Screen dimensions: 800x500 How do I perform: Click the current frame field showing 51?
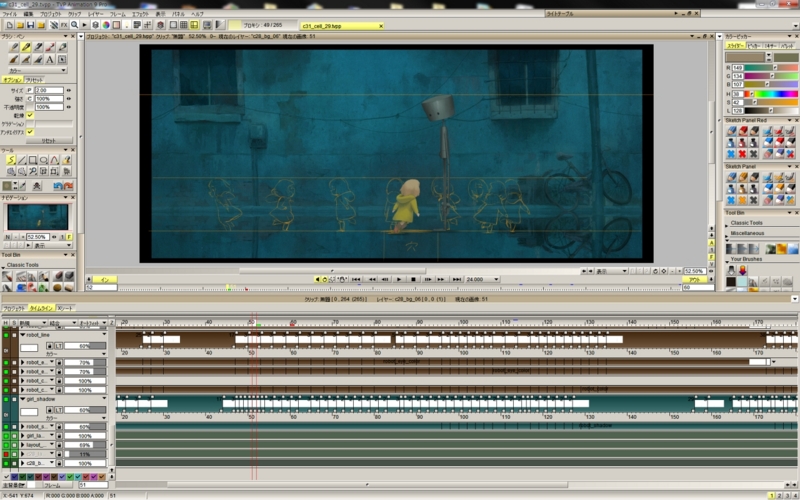(x=93, y=485)
